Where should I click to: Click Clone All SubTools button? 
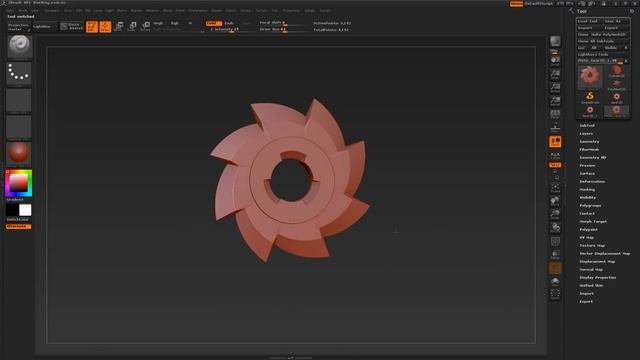pos(603,41)
